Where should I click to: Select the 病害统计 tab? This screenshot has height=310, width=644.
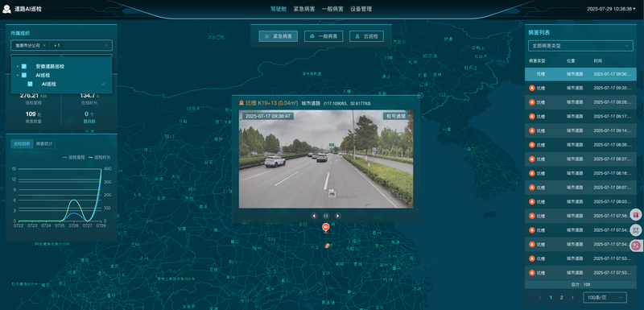pyautogui.click(x=44, y=143)
